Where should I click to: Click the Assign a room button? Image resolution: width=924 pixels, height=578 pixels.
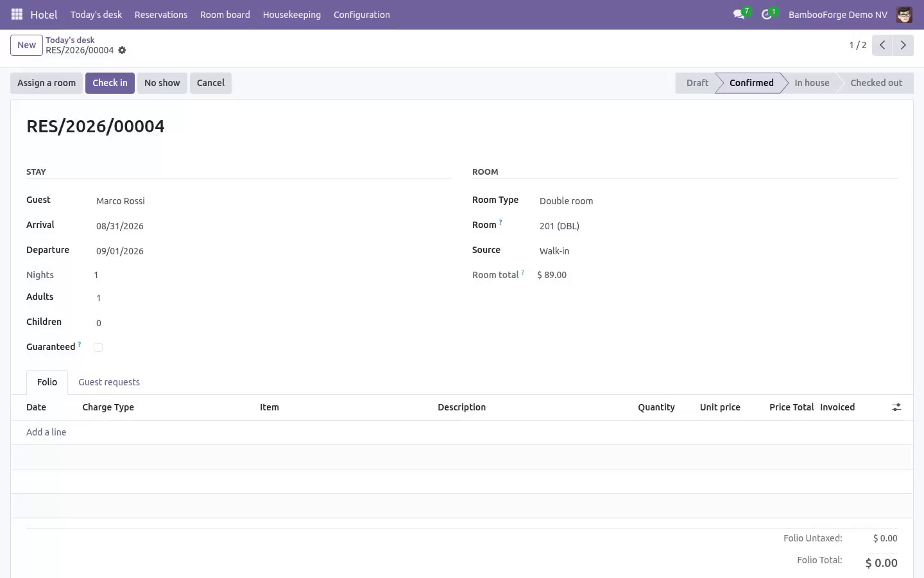click(46, 83)
